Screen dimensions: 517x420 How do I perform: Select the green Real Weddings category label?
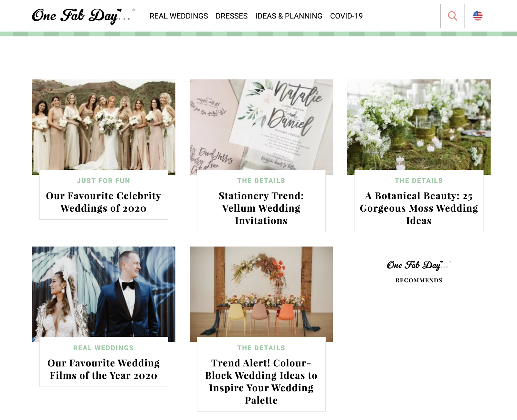click(104, 348)
